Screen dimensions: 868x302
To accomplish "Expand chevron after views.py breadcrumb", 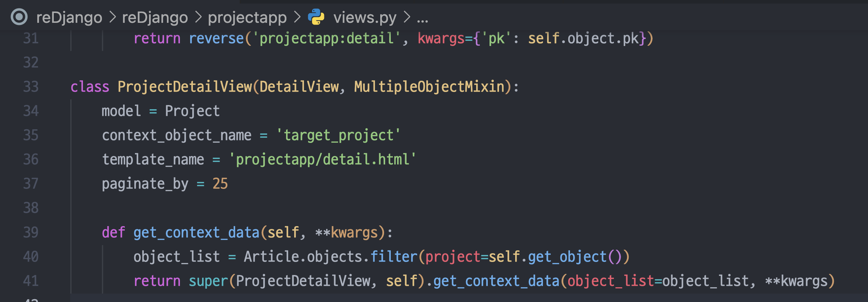I will (x=407, y=17).
